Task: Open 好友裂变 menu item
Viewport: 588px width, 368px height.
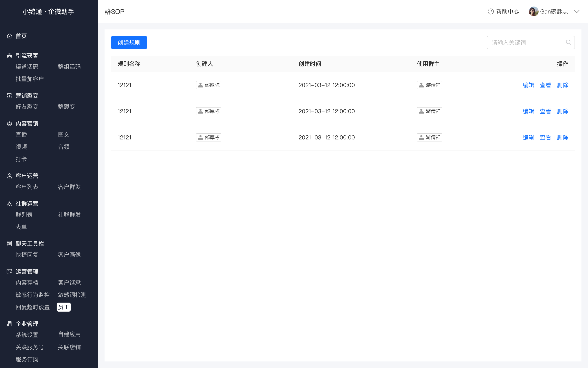Action: pyautogui.click(x=27, y=107)
